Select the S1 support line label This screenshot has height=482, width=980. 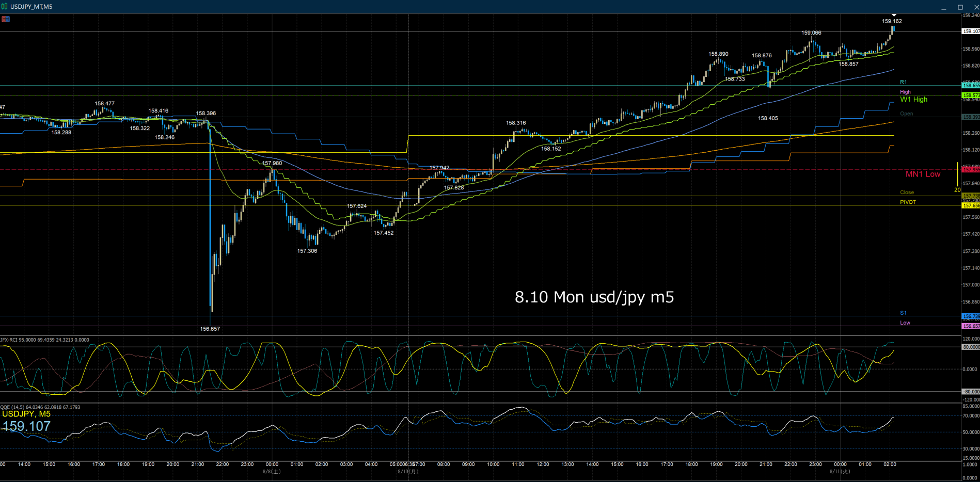pos(903,313)
